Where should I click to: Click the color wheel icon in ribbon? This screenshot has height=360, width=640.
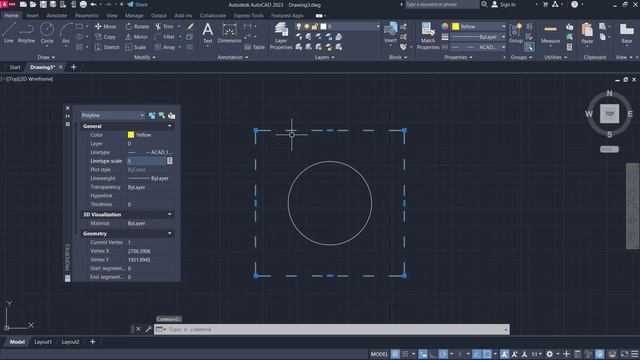click(445, 27)
